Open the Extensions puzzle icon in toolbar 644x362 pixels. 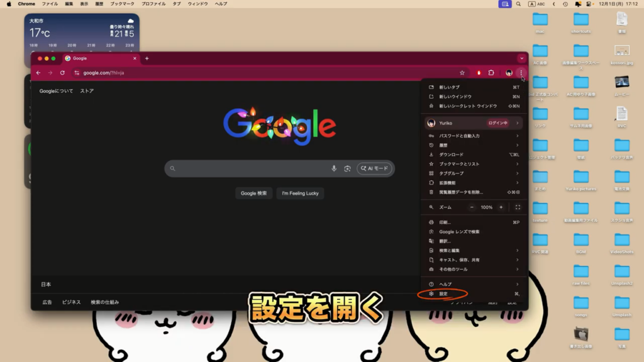[x=491, y=73]
